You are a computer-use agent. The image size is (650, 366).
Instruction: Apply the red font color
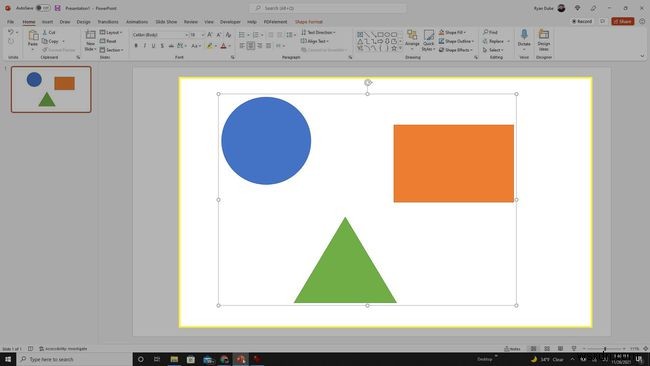[x=223, y=46]
